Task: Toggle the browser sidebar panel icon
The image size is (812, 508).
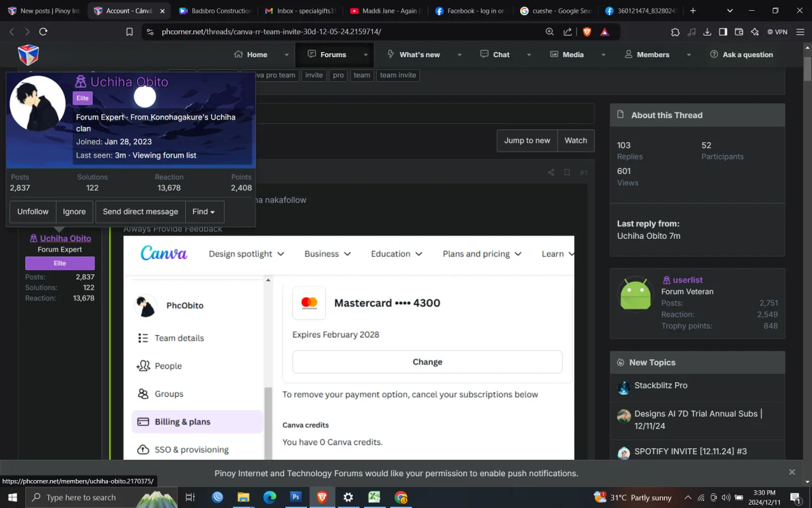Action: pos(723,32)
